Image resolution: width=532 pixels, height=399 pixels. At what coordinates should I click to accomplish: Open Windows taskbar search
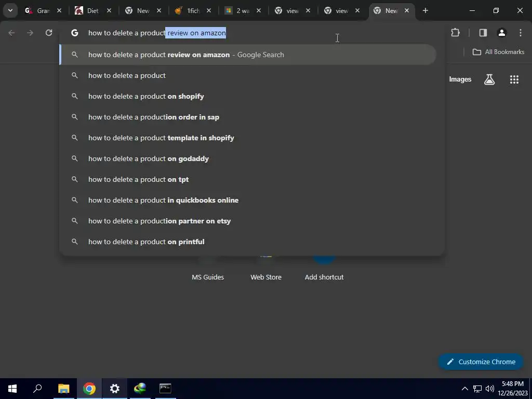[37, 389]
